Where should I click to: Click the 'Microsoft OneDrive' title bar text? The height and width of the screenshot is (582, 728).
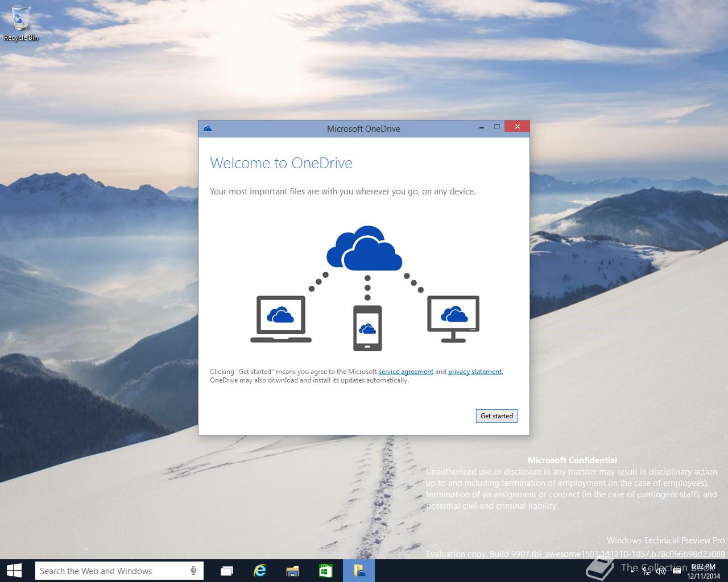[x=363, y=129]
